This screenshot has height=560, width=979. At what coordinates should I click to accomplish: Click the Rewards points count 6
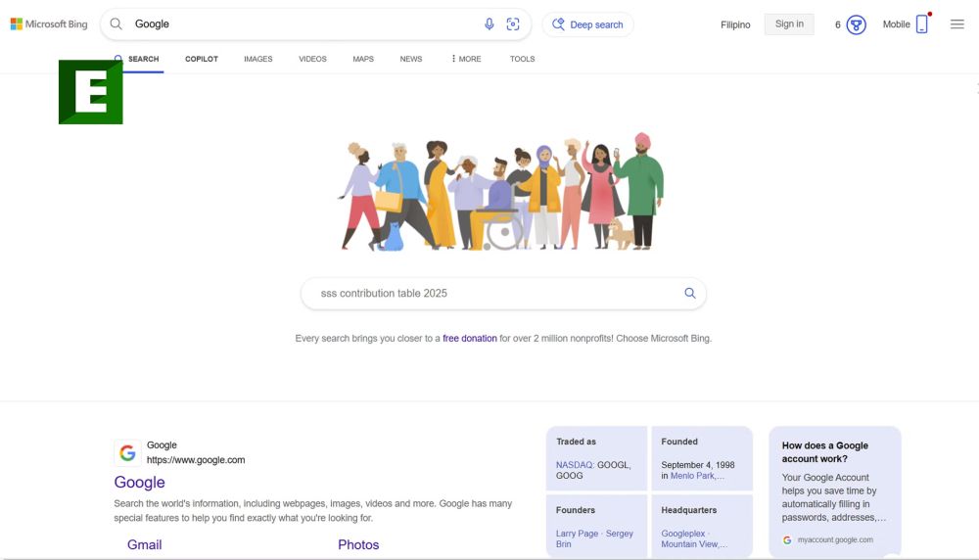pyautogui.click(x=837, y=25)
